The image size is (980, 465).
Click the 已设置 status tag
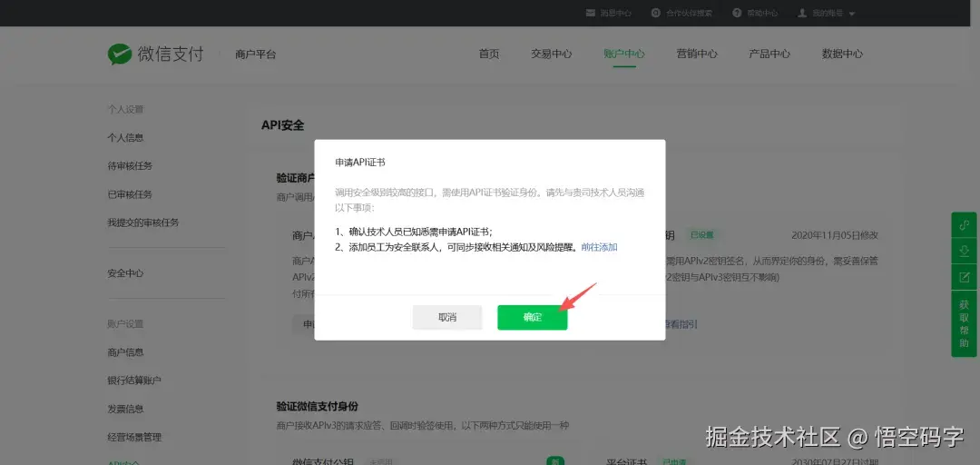click(x=701, y=235)
